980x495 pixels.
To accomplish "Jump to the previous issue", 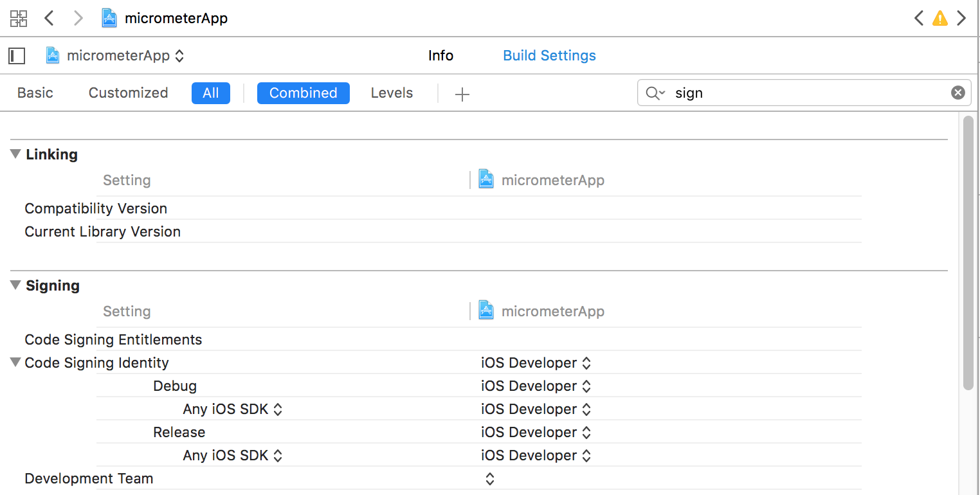I will pyautogui.click(x=919, y=18).
